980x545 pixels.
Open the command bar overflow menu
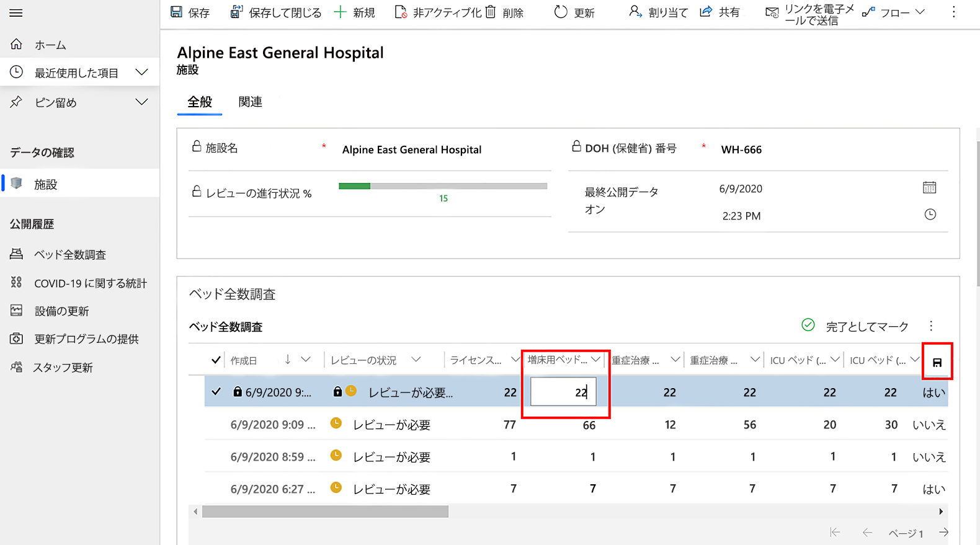tap(954, 12)
